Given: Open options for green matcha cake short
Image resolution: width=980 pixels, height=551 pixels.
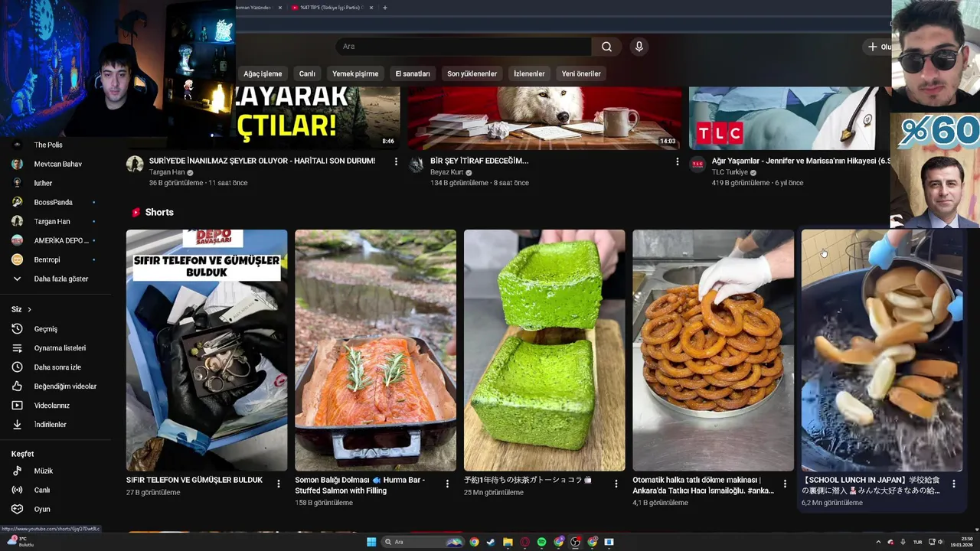Looking at the screenshot, I should (x=616, y=484).
